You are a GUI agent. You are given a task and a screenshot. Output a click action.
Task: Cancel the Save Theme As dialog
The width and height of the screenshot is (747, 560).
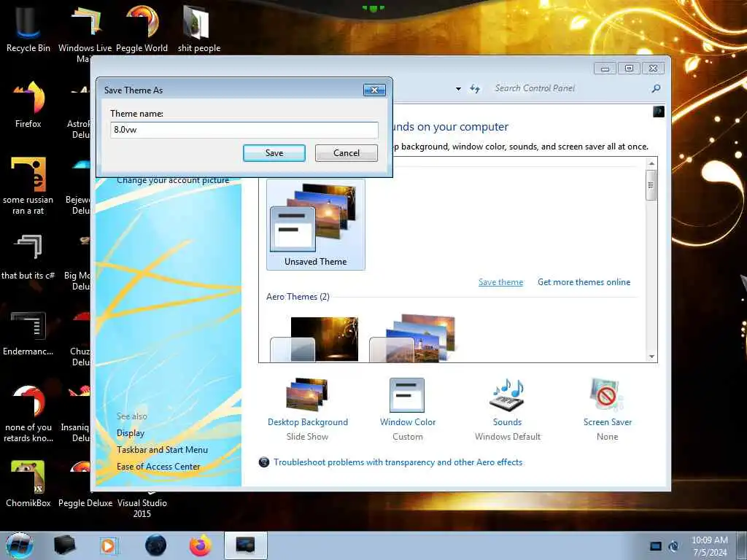347,153
